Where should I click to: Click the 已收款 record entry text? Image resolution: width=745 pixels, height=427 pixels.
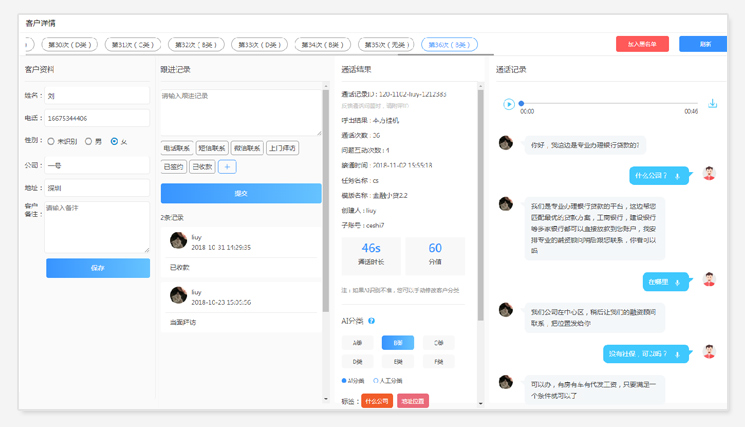coord(180,267)
